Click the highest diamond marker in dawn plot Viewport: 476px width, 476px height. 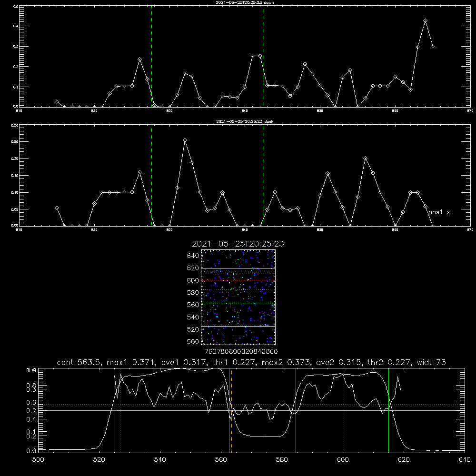pyautogui.click(x=425, y=21)
